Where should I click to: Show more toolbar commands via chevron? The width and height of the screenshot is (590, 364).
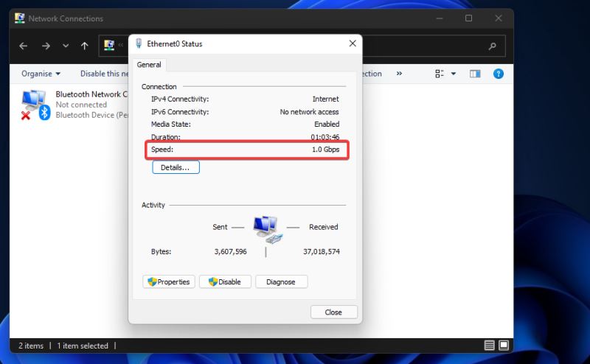[x=399, y=74]
